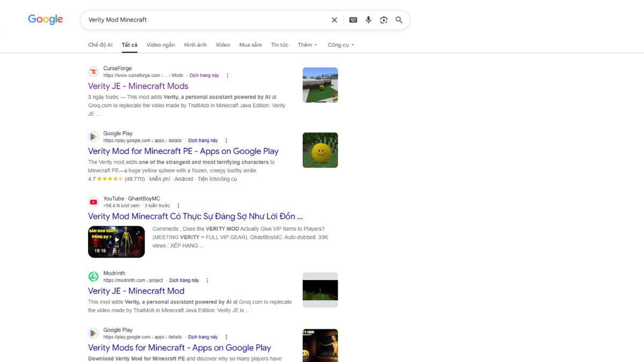Click the https://modrinth.com project URL text

coord(133,280)
